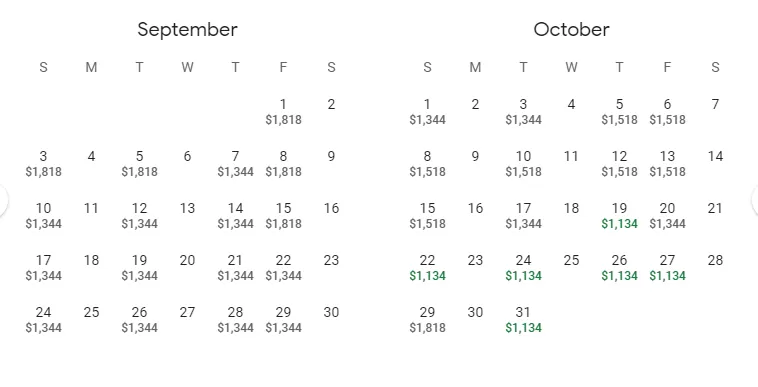This screenshot has width=758, height=387.
Task: Select September 24 at $1,344
Action: [x=44, y=319]
